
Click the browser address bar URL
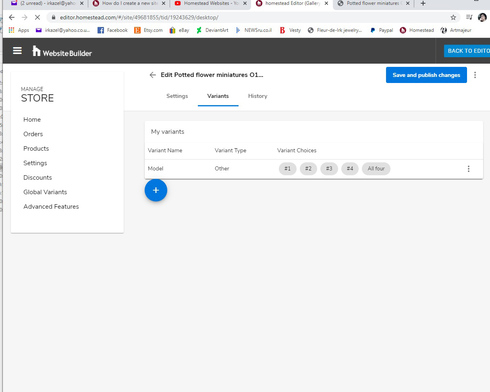pos(139,17)
